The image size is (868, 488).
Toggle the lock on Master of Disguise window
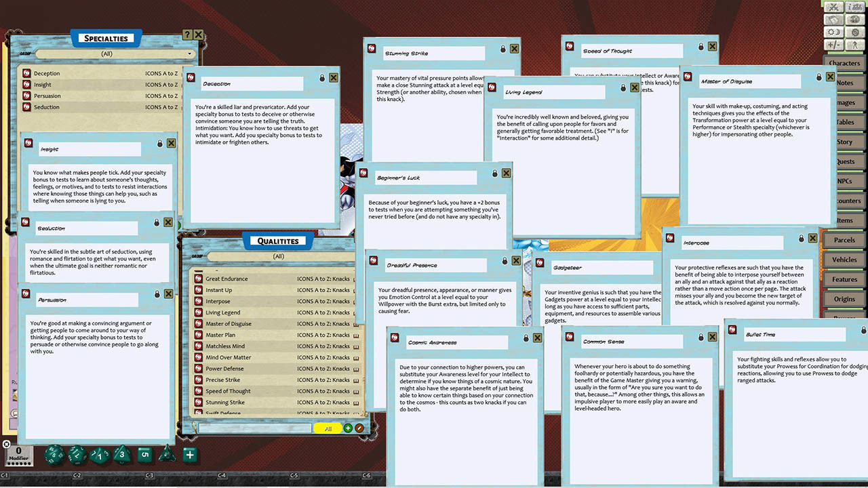(818, 77)
